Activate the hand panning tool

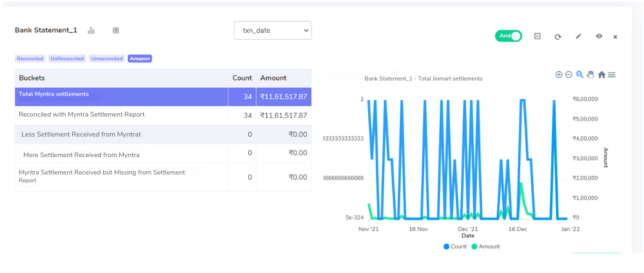(x=590, y=75)
